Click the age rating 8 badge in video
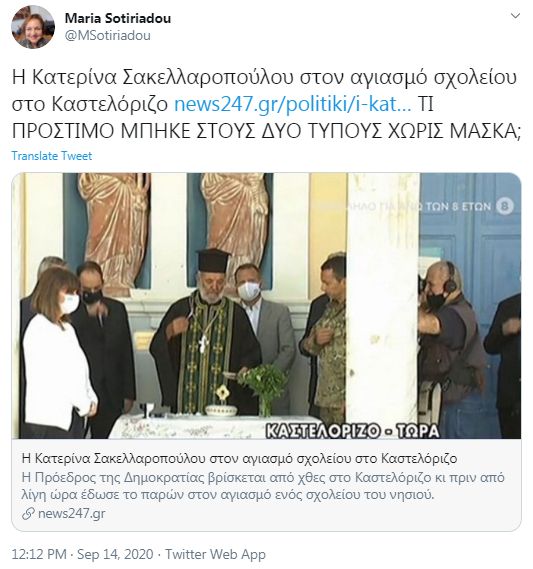The image size is (533, 569). click(x=505, y=206)
